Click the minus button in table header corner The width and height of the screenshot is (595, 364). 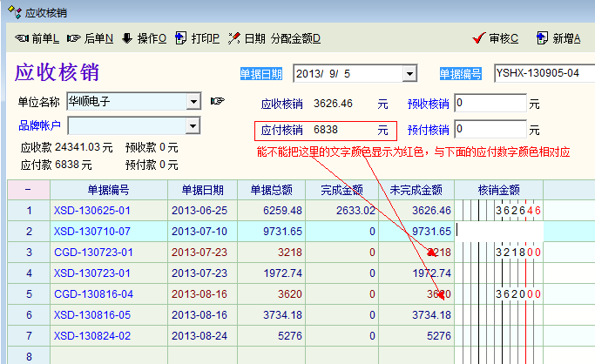[28, 189]
